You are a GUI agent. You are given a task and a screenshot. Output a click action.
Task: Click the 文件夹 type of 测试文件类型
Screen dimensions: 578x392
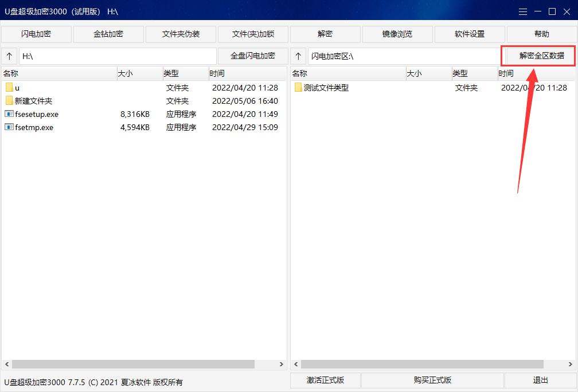coord(466,88)
